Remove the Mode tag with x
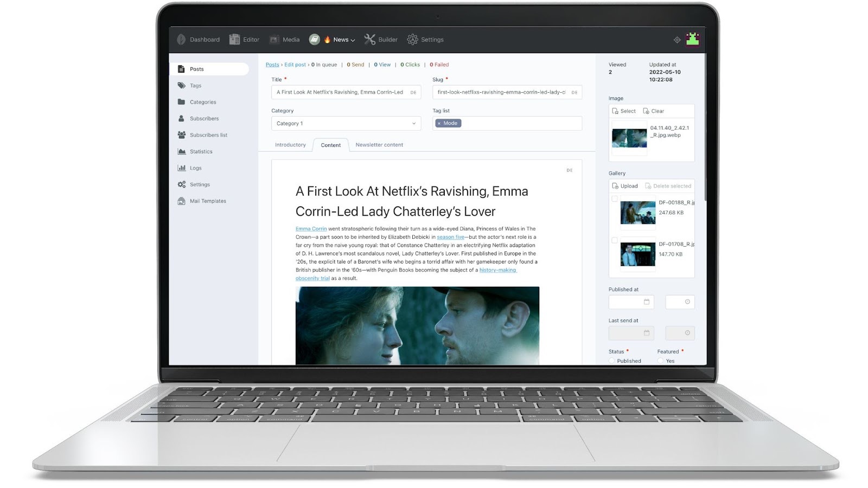 [439, 124]
